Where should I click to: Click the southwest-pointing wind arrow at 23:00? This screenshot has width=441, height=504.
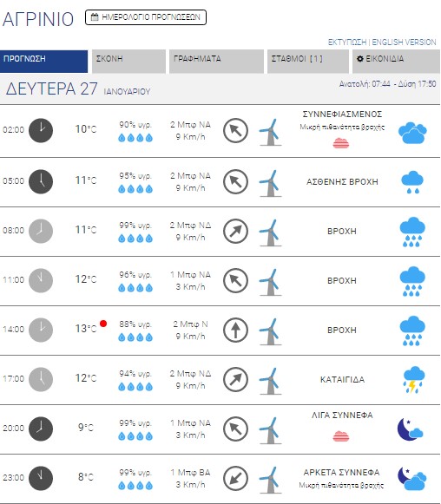point(235,478)
